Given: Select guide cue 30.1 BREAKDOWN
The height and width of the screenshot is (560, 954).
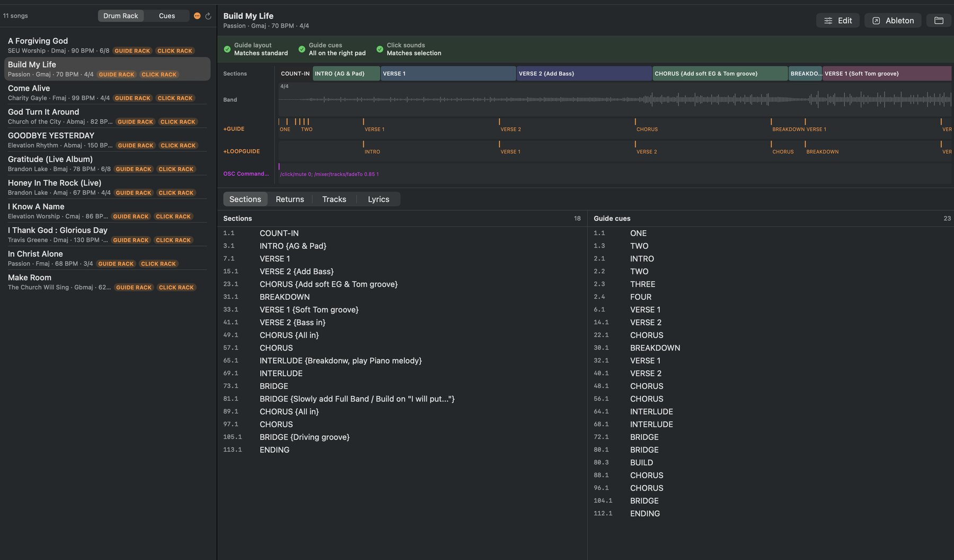Looking at the screenshot, I should (771, 348).
